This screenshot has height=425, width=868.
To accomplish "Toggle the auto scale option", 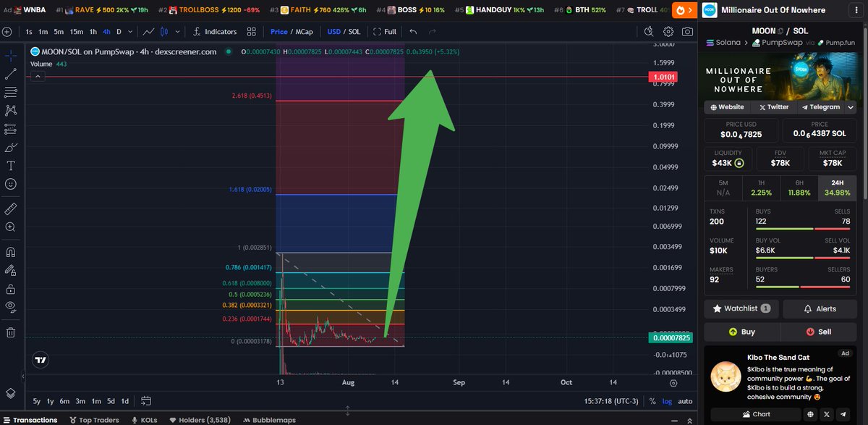I will (684, 401).
